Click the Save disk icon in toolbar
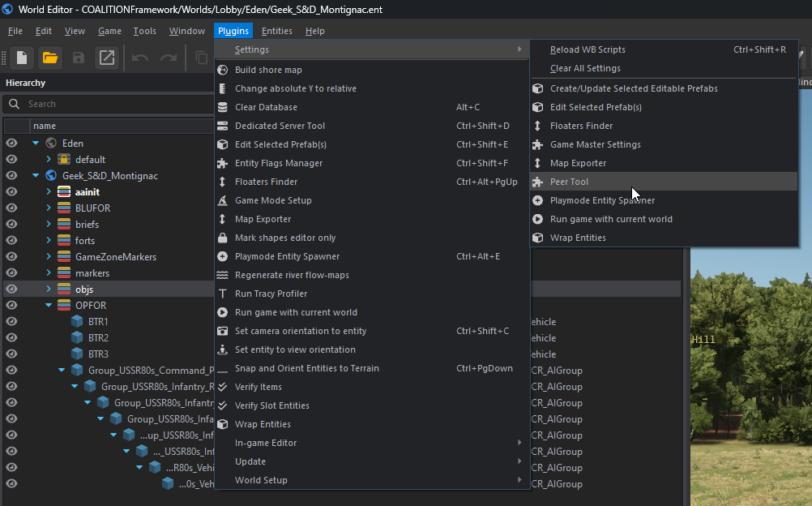 coord(79,58)
